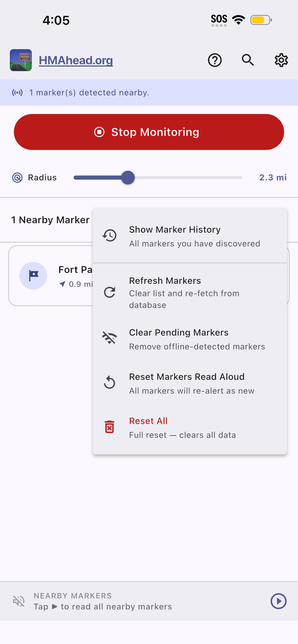Open the help question mark icon
Viewport: 298px width, 644px height.
click(x=215, y=60)
